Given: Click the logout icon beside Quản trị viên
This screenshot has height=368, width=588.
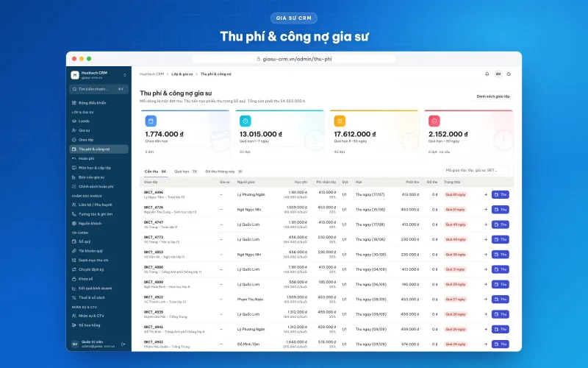Looking at the screenshot, I should (x=123, y=344).
